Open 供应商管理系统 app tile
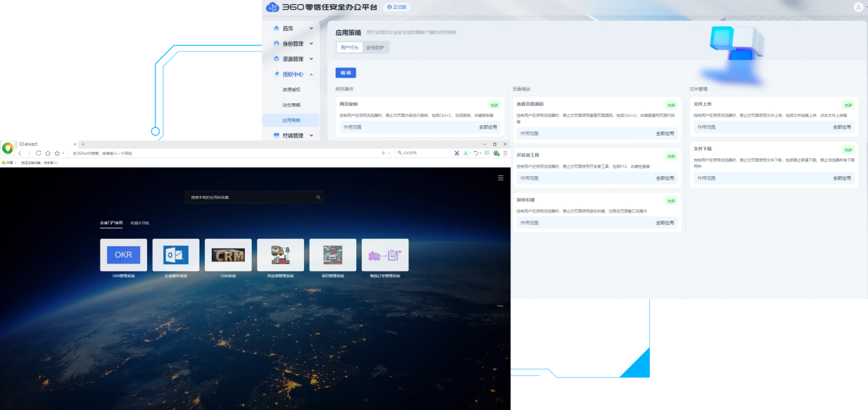The image size is (868, 410). (x=281, y=255)
